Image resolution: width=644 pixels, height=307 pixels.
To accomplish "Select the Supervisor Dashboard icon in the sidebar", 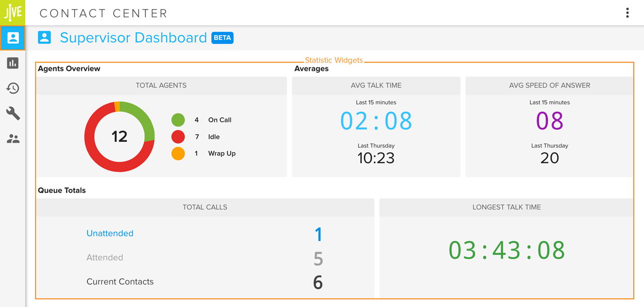I will click(x=12, y=38).
